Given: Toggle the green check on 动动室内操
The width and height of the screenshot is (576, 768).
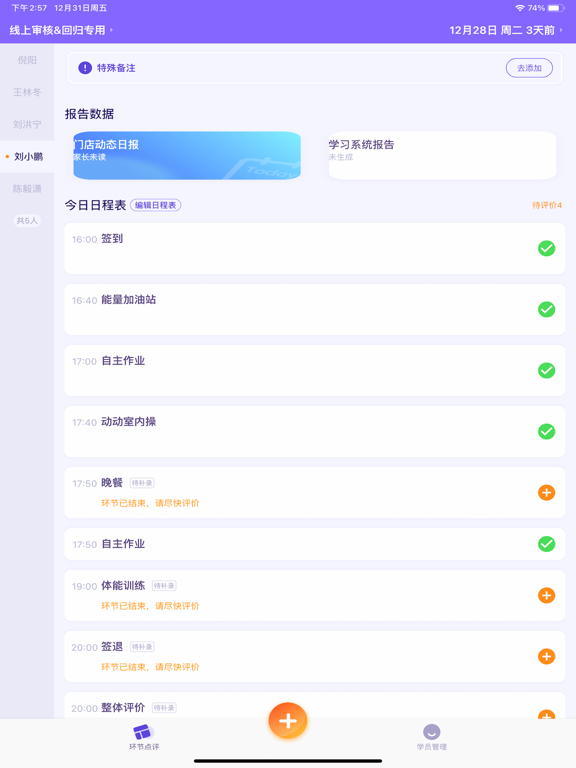Looking at the screenshot, I should 546,432.
